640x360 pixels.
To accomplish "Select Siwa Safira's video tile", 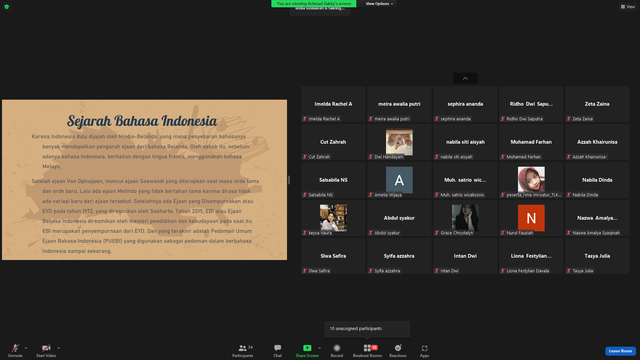I will click(x=333, y=256).
